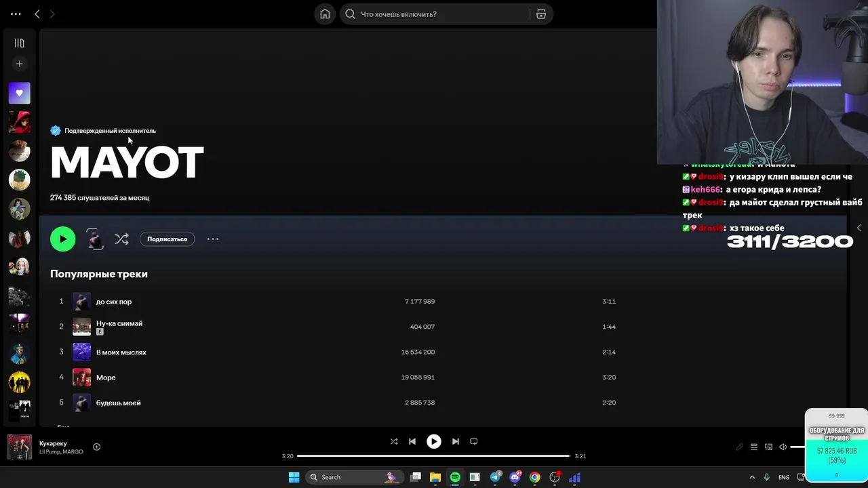The image size is (868, 488).
Task: Click duration '3:11' of first track
Action: (609, 302)
